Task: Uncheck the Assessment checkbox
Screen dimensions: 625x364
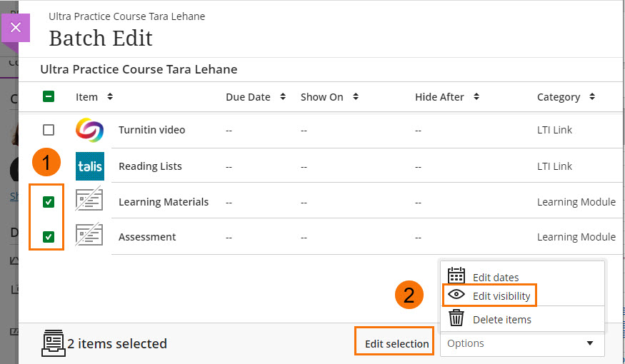Action: pos(49,237)
